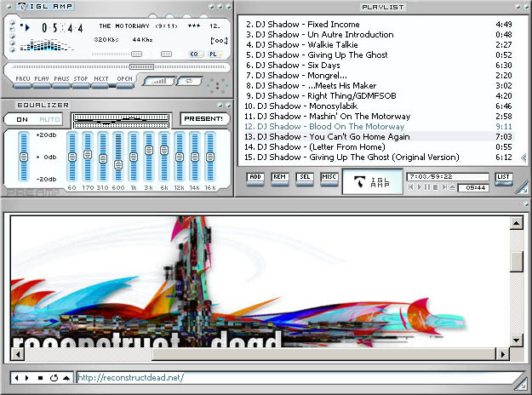Click the 60 Hz band slider knob
Screen dimensions: 532x395
pos(72,157)
